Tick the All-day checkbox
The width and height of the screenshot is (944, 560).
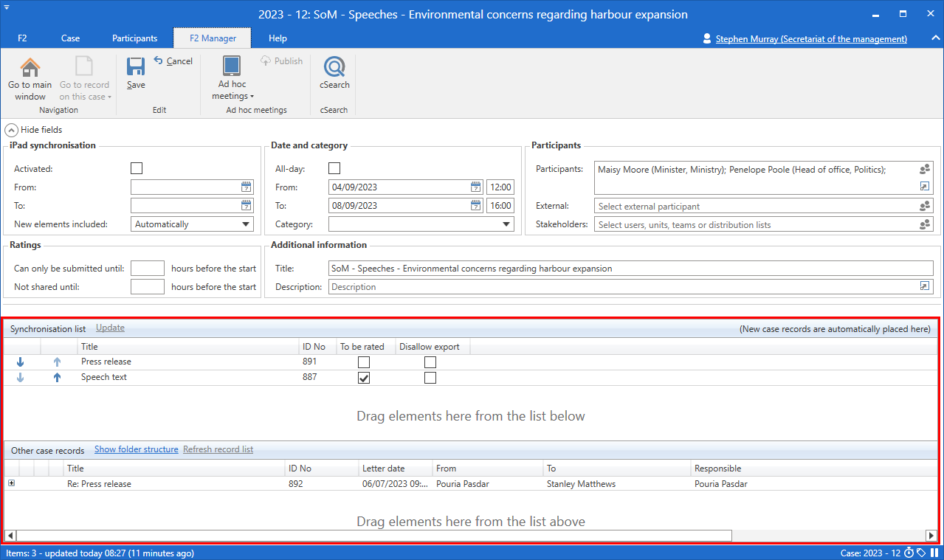(334, 169)
